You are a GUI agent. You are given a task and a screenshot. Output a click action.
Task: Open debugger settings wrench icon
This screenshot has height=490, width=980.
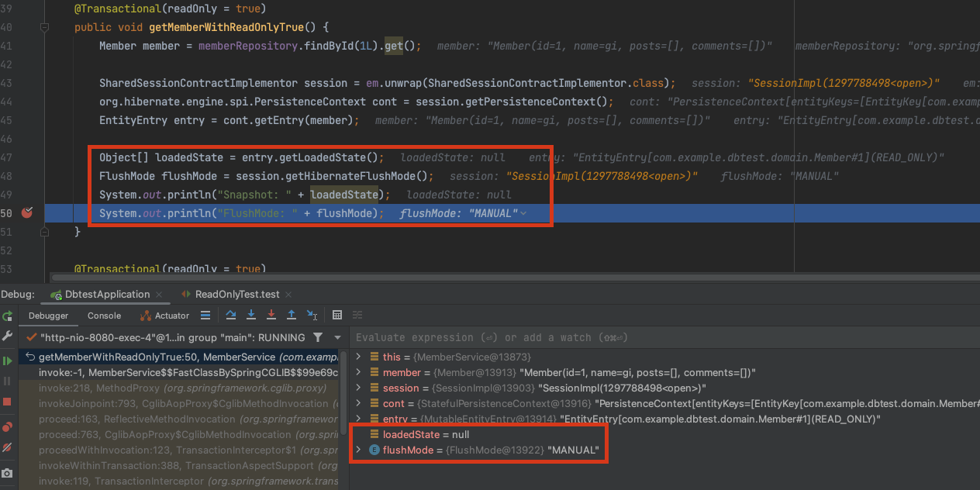coord(7,337)
